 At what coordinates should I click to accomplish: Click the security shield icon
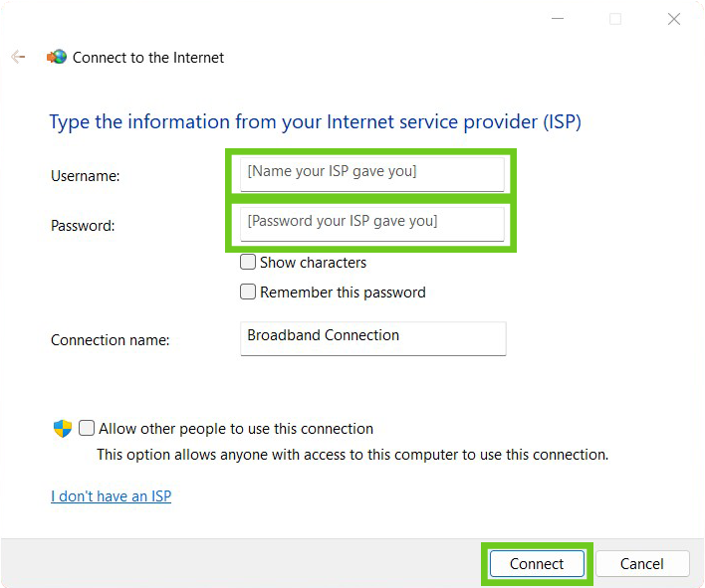[63, 429]
